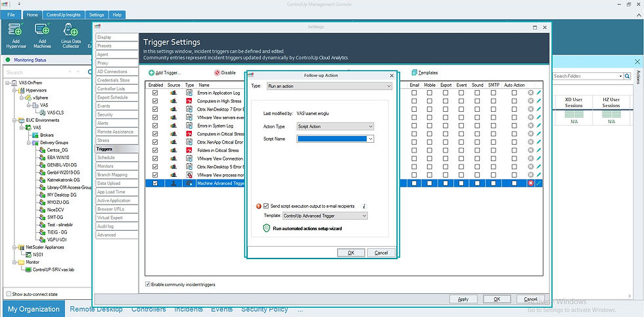
Task: Uncheck Enabled for Machine Advanced Trigger
Action: pos(155,183)
